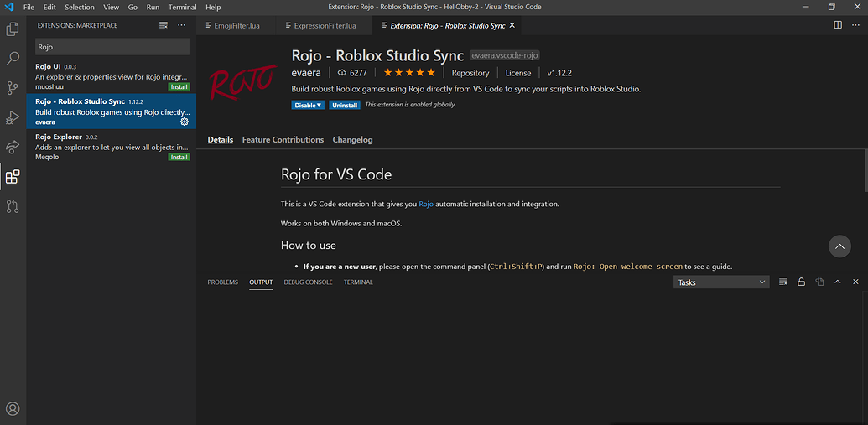This screenshot has width=868, height=425.
Task: Open the Terminal menu
Action: coord(183,8)
